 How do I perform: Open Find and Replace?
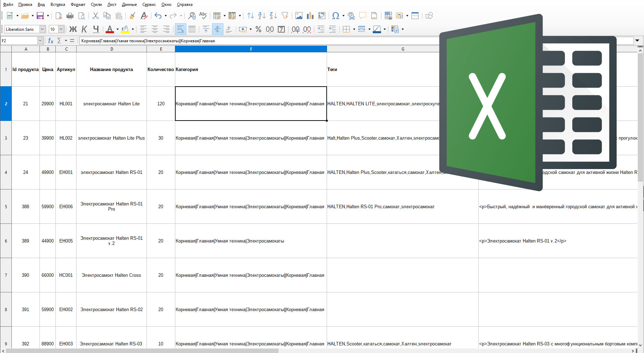tap(192, 16)
